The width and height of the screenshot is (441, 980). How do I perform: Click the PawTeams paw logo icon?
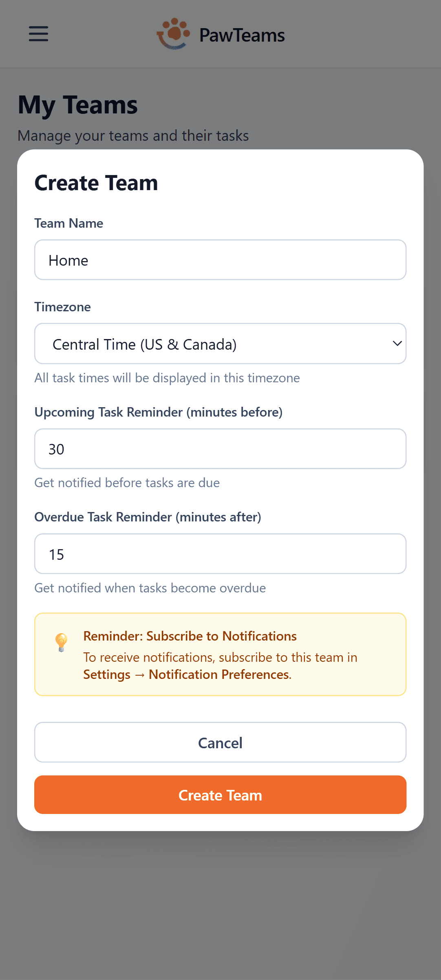pyautogui.click(x=174, y=34)
